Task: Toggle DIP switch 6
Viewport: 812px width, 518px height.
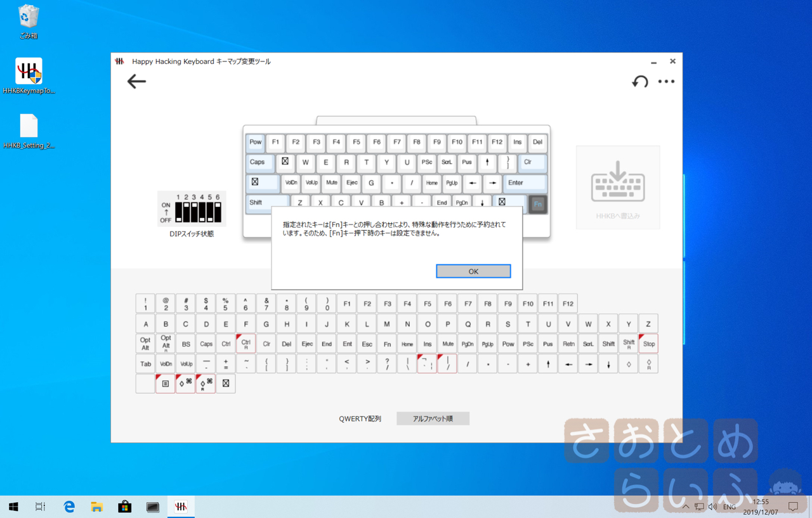Action: tap(218, 212)
